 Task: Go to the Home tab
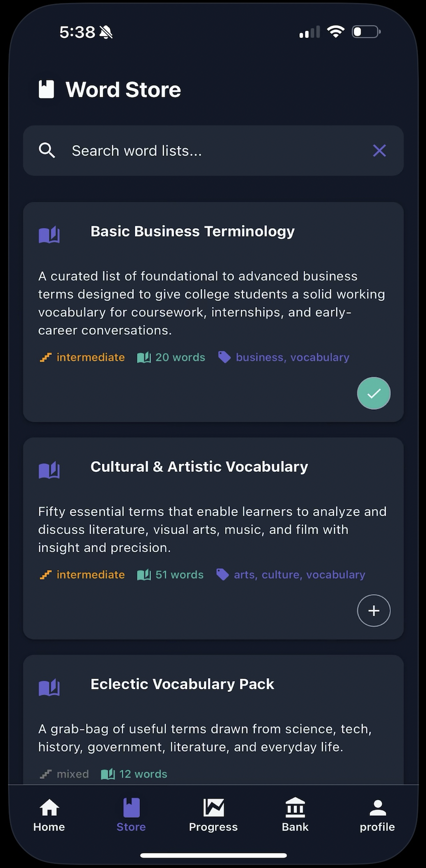(49, 813)
